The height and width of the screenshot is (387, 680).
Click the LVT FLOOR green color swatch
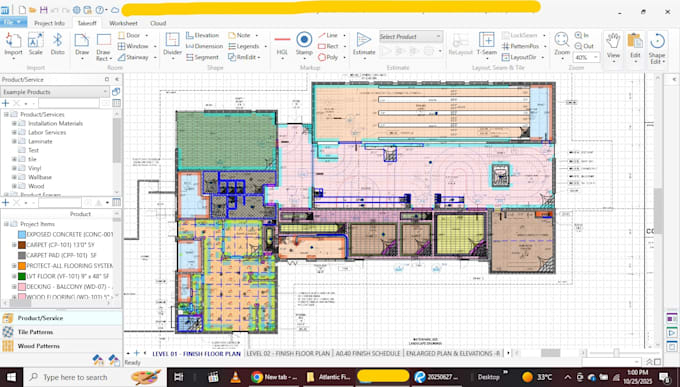[x=22, y=276]
